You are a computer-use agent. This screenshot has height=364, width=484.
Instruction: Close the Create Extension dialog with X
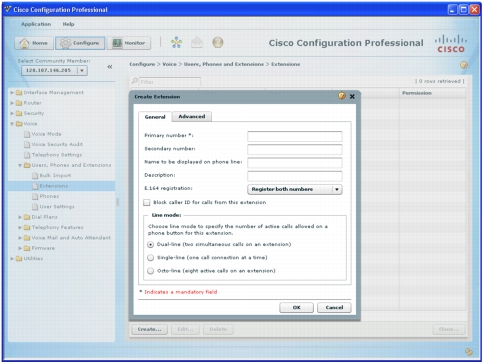pos(352,96)
